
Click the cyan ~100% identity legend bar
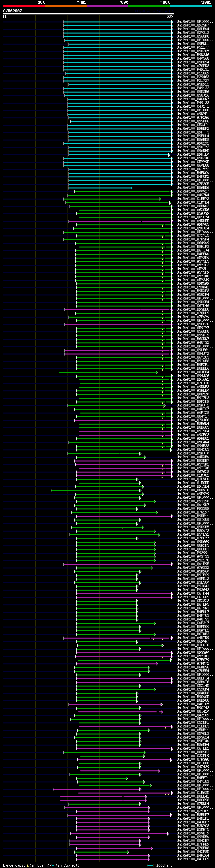tap(191, 6)
